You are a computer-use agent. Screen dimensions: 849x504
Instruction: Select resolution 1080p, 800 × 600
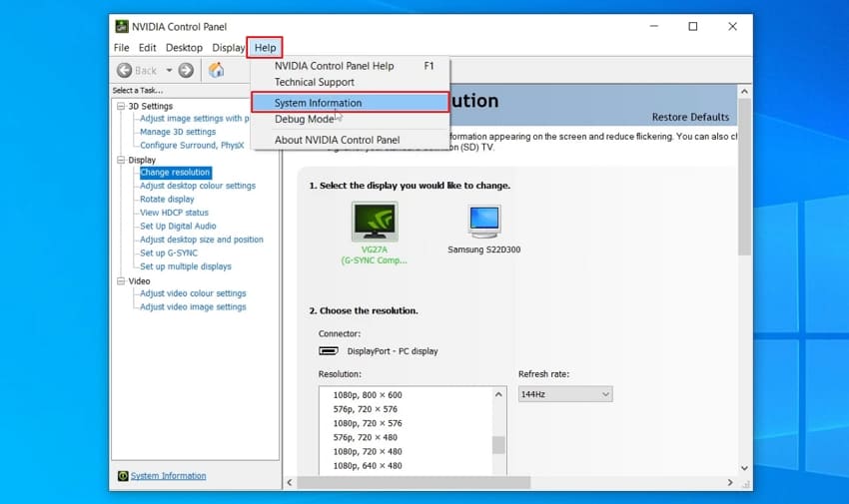click(368, 395)
